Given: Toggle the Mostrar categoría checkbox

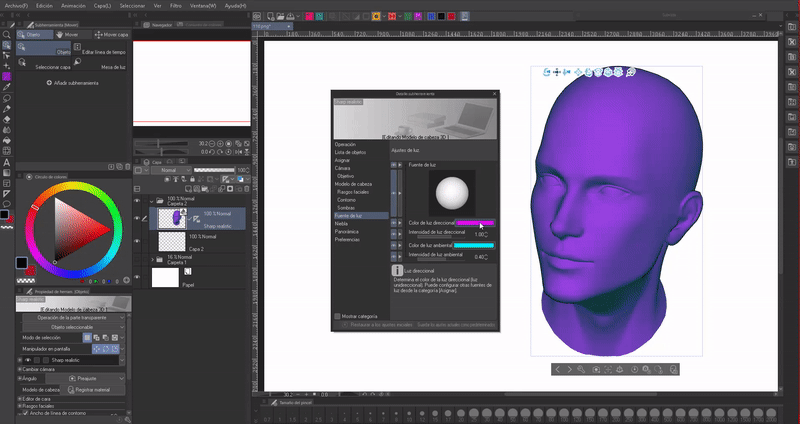Looking at the screenshot, I should (337, 315).
